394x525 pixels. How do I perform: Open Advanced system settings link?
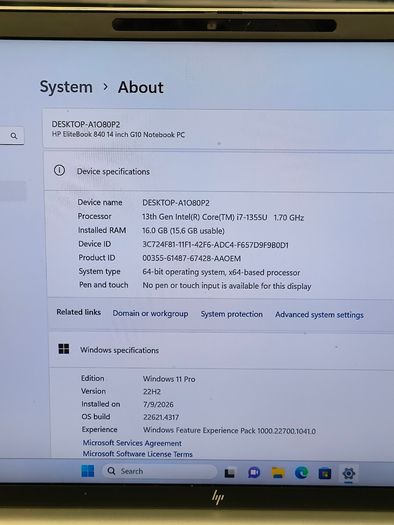[x=319, y=315]
